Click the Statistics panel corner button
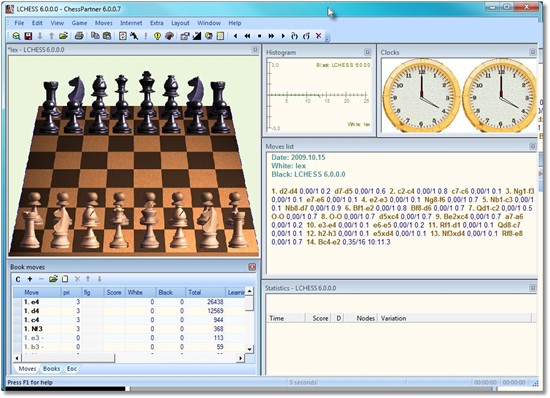This screenshot has width=550, height=398. click(x=532, y=288)
